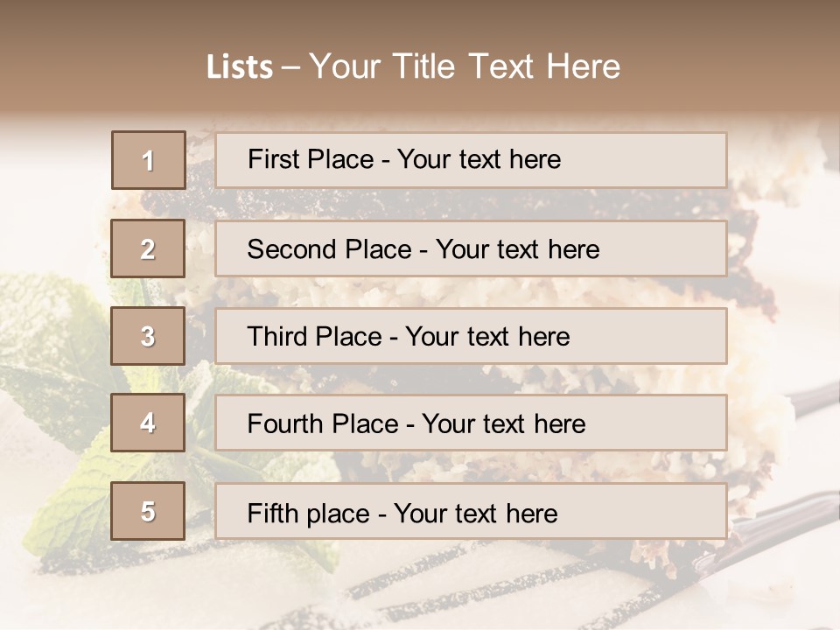Click the number 3 box

pyautogui.click(x=148, y=336)
